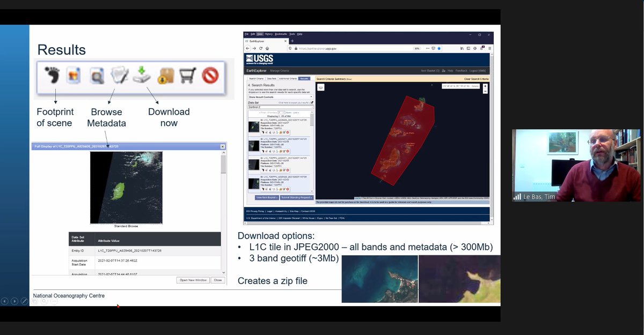The width and height of the screenshot is (644, 335).
Task: Switch to the Search Criteria tab
Action: point(256,78)
